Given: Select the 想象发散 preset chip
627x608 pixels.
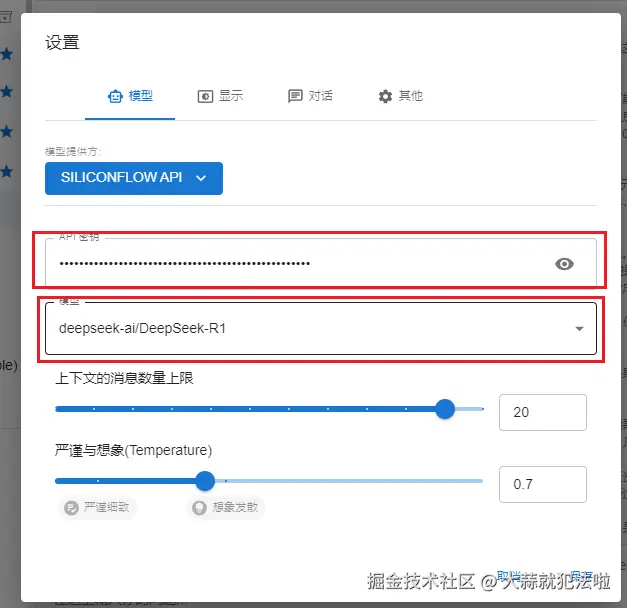Looking at the screenshot, I should 226,508.
